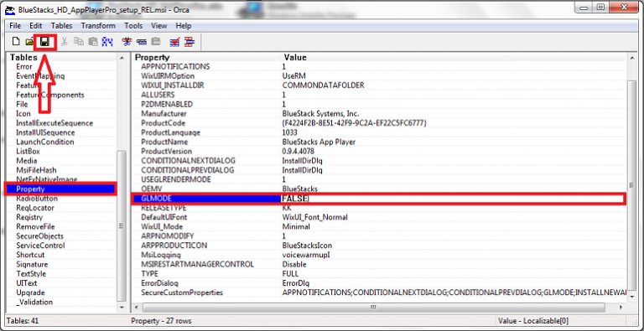The image size is (644, 331).
Task: Select the Registry table
Action: tap(29, 217)
